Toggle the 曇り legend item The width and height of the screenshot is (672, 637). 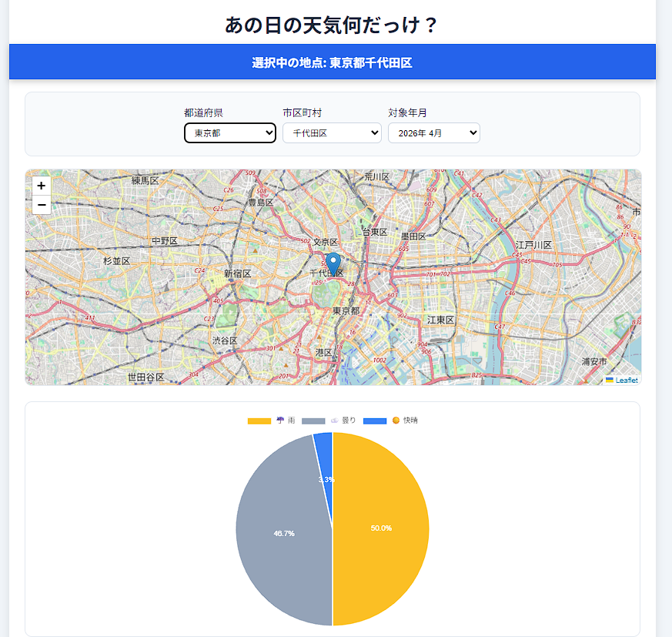pos(329,421)
